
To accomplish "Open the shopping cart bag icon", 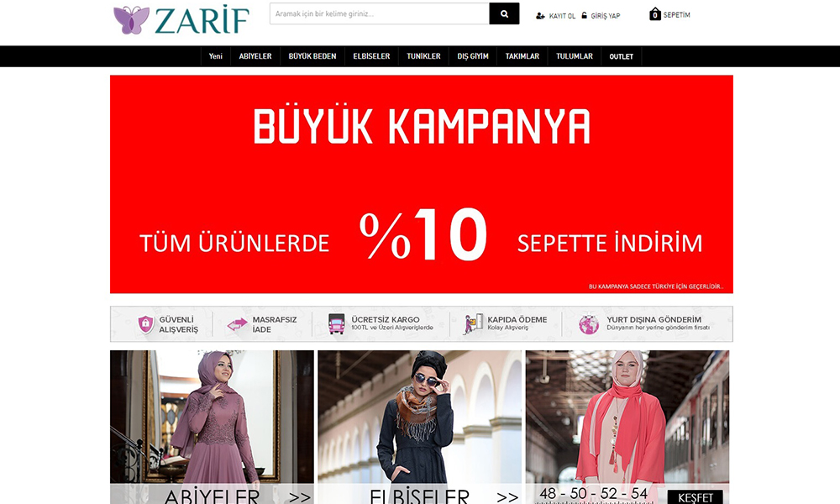I will [x=655, y=14].
